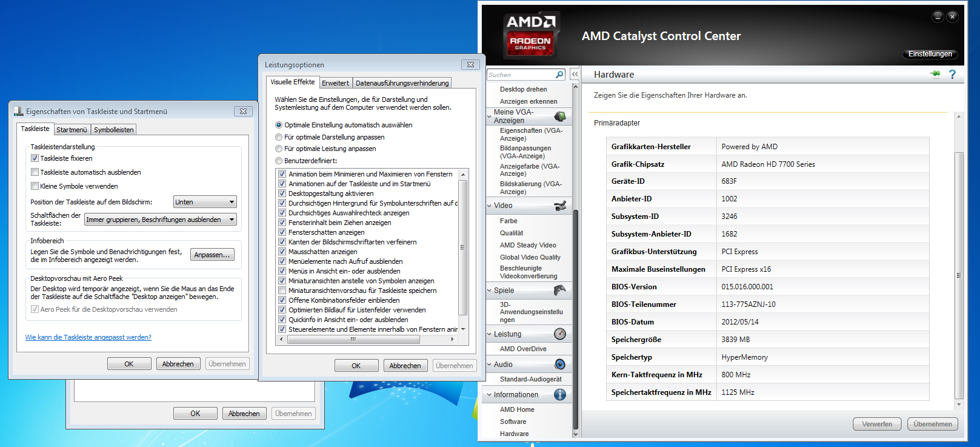Toggle Mausschatten anzeigen checkbox
The height and width of the screenshot is (447, 980).
tap(282, 252)
